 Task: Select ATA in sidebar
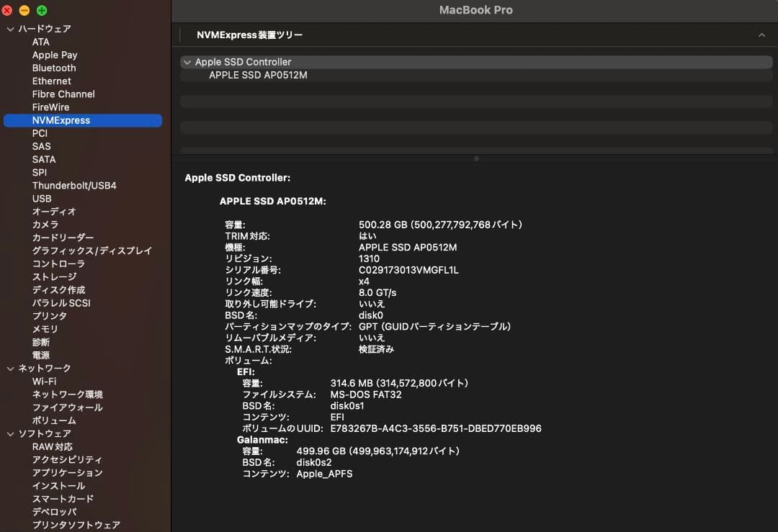click(x=40, y=42)
